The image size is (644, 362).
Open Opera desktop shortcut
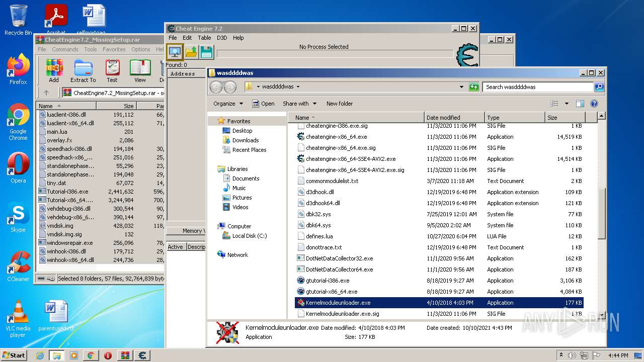click(18, 168)
